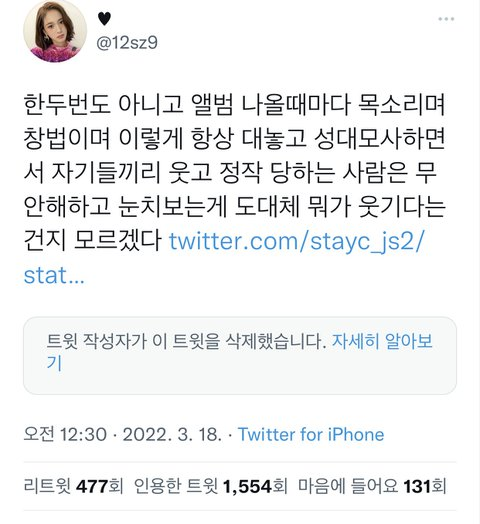Select the 트윗 작성자가 삭제했습니다 notice text
This screenshot has height=524, width=480.
tap(186, 341)
